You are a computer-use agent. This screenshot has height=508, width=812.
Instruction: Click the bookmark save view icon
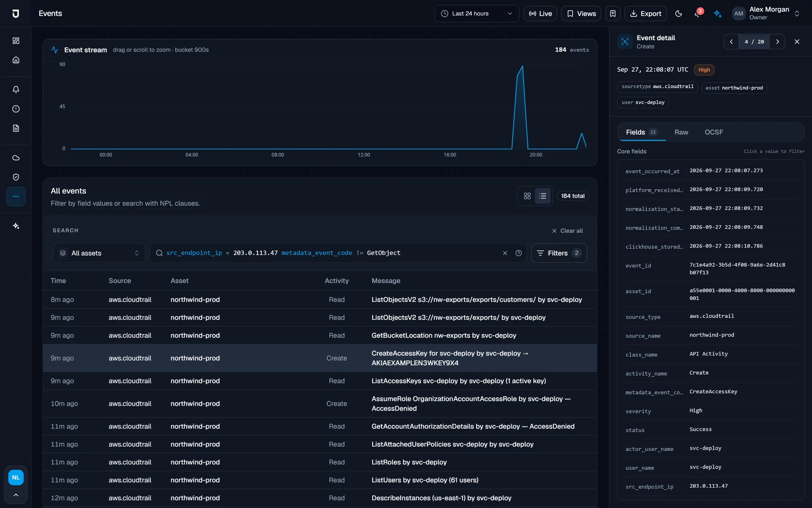click(x=613, y=14)
